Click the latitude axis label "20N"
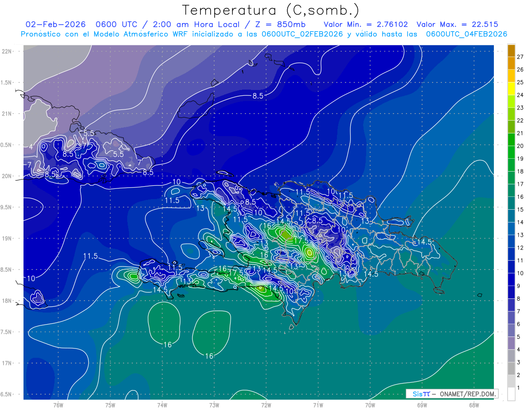The height and width of the screenshot is (411, 532). point(7,176)
